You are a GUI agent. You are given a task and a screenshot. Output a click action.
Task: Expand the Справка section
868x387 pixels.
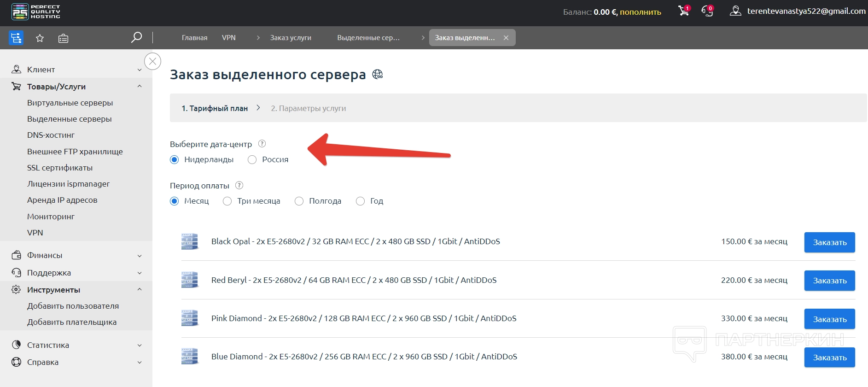click(140, 363)
